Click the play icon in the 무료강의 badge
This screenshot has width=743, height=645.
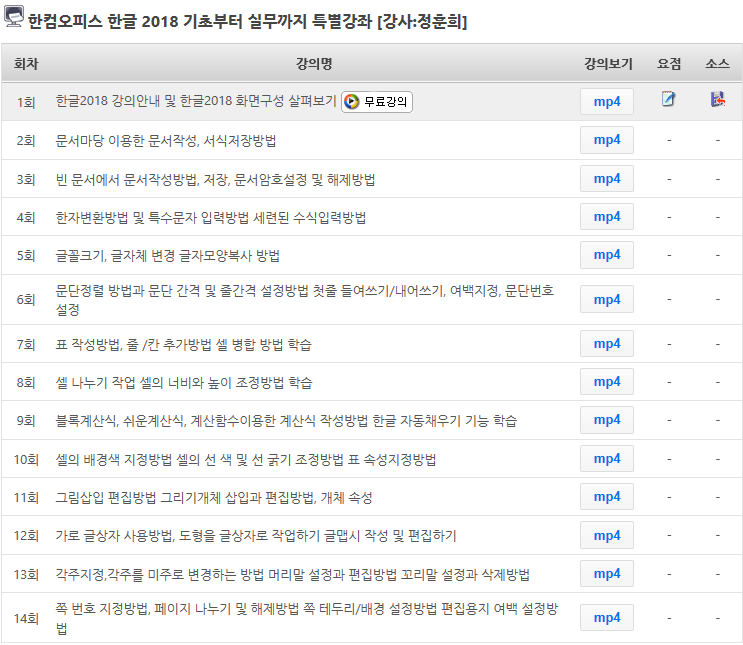(x=351, y=101)
